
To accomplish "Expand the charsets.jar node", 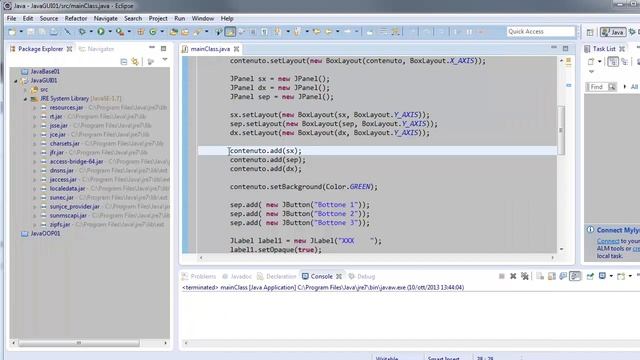I will [x=35, y=144].
